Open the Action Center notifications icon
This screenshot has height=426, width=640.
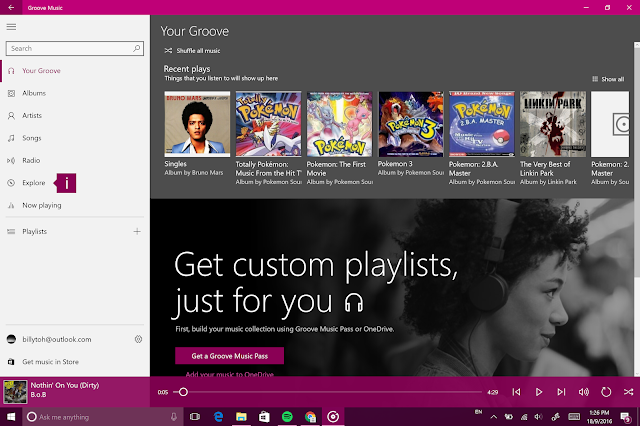pos(625,417)
